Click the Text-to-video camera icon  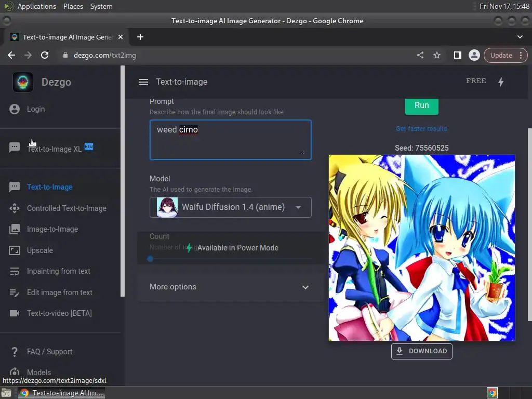coord(14,313)
